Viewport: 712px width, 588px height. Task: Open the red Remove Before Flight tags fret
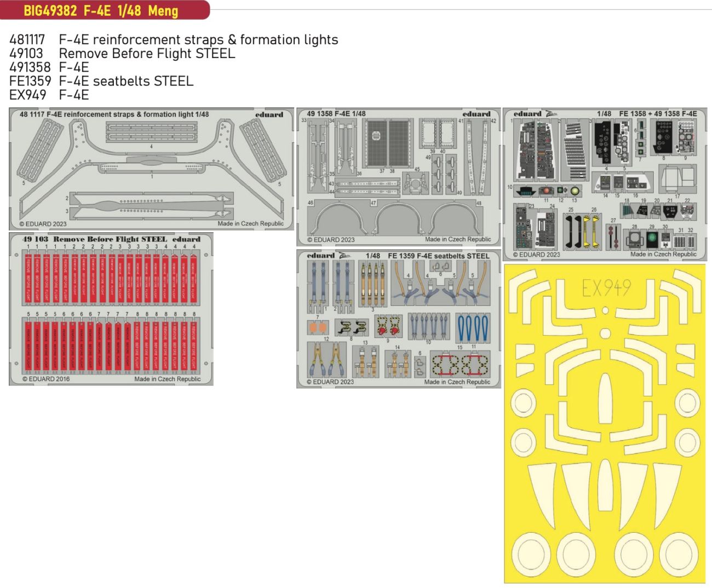tap(111, 309)
